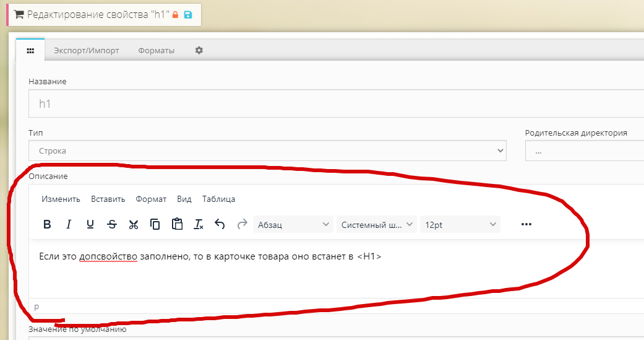Click the Родительская директория field
This screenshot has width=644, height=340.
pyautogui.click(x=585, y=150)
